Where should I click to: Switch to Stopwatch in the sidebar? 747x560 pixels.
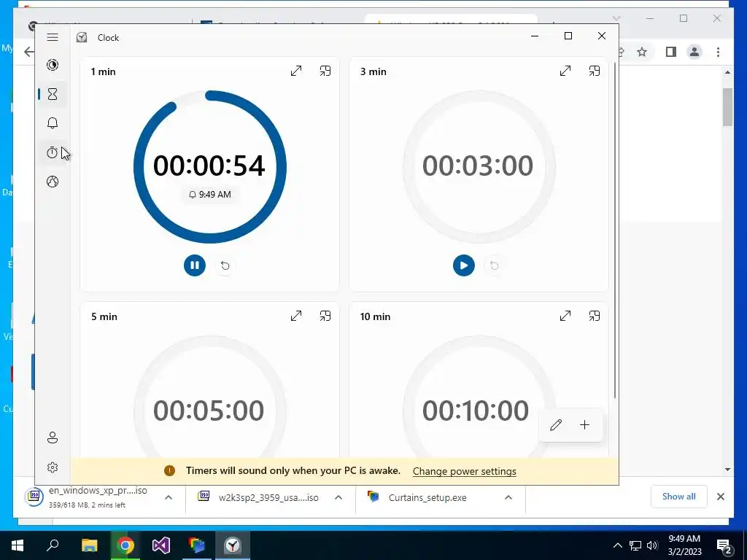point(53,152)
